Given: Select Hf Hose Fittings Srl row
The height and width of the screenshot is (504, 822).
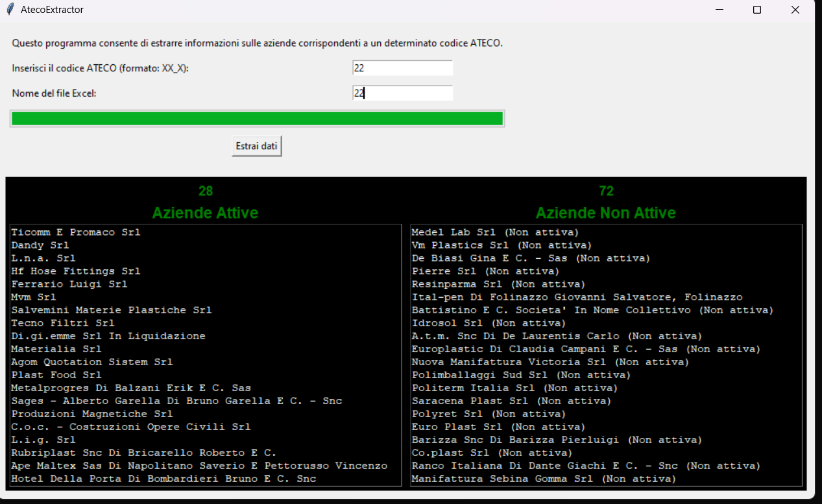Looking at the screenshot, I should (x=206, y=271).
